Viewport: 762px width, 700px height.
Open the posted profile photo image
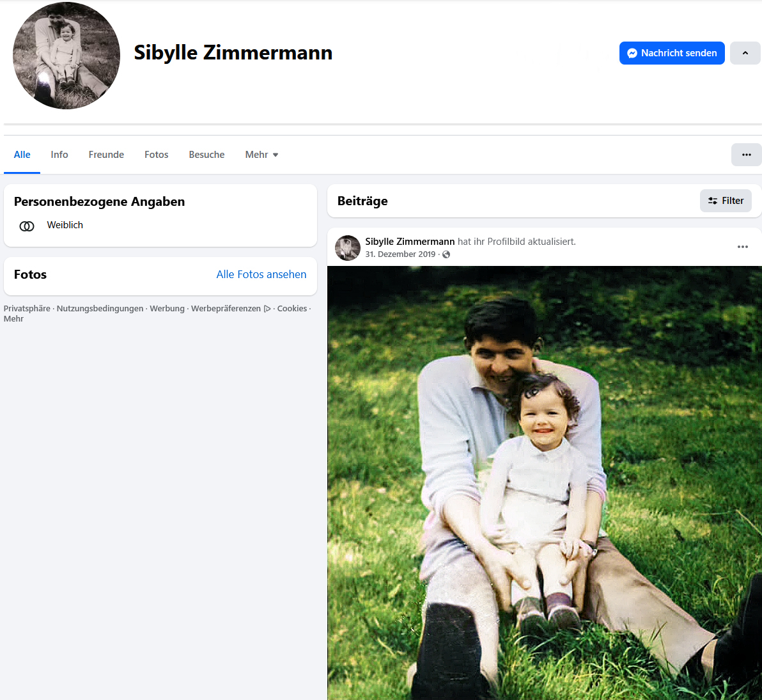544,483
